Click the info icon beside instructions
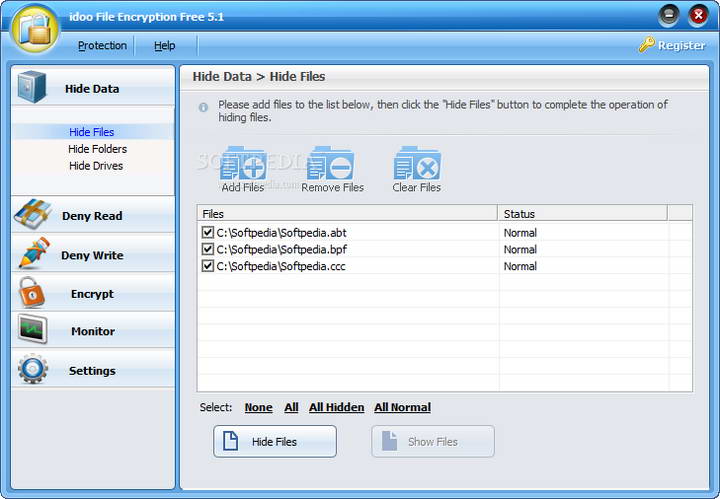Viewport: 720px width, 499px height. pyautogui.click(x=203, y=107)
